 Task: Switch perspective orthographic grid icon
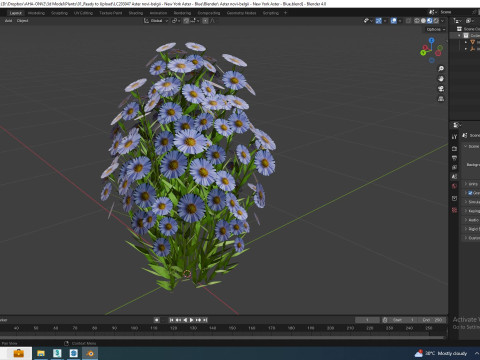pos(441,99)
